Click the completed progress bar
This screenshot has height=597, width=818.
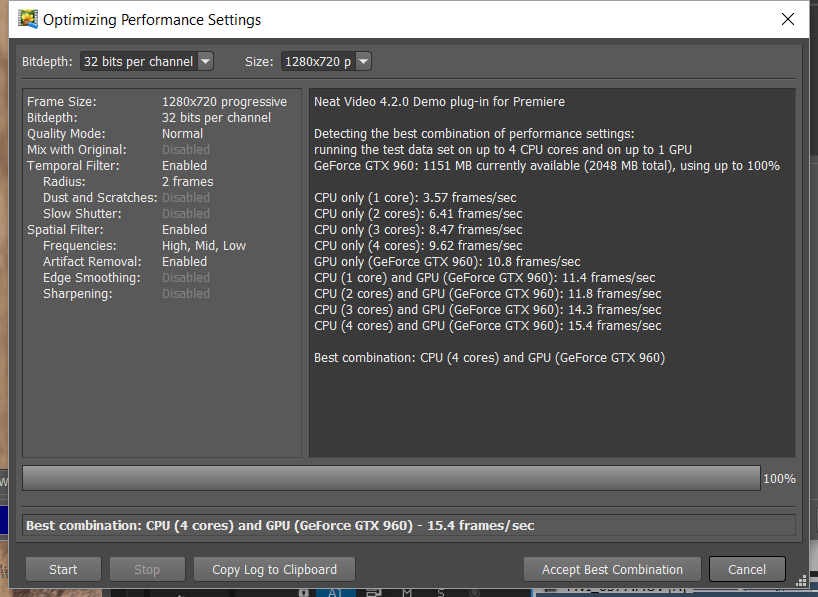(391, 478)
